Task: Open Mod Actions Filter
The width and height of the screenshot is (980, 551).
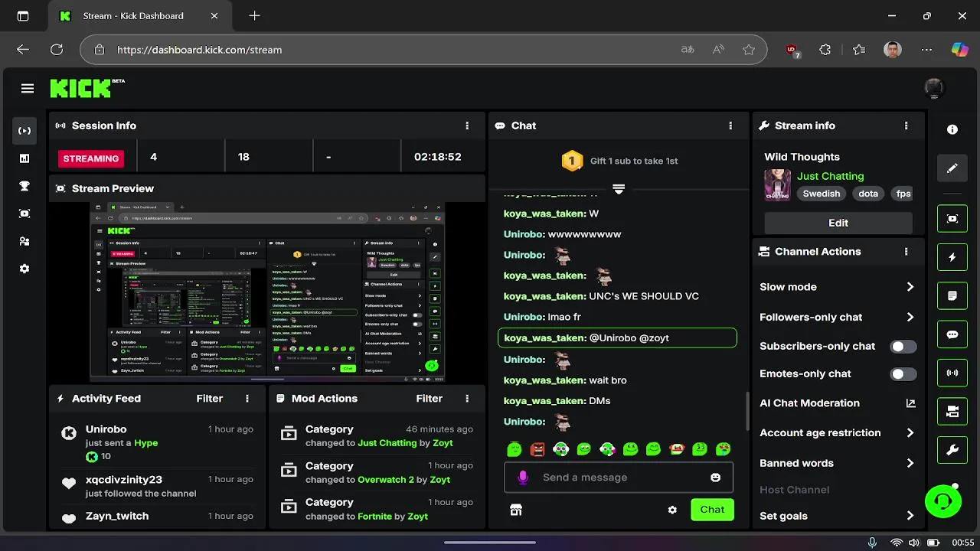Action: (430, 399)
